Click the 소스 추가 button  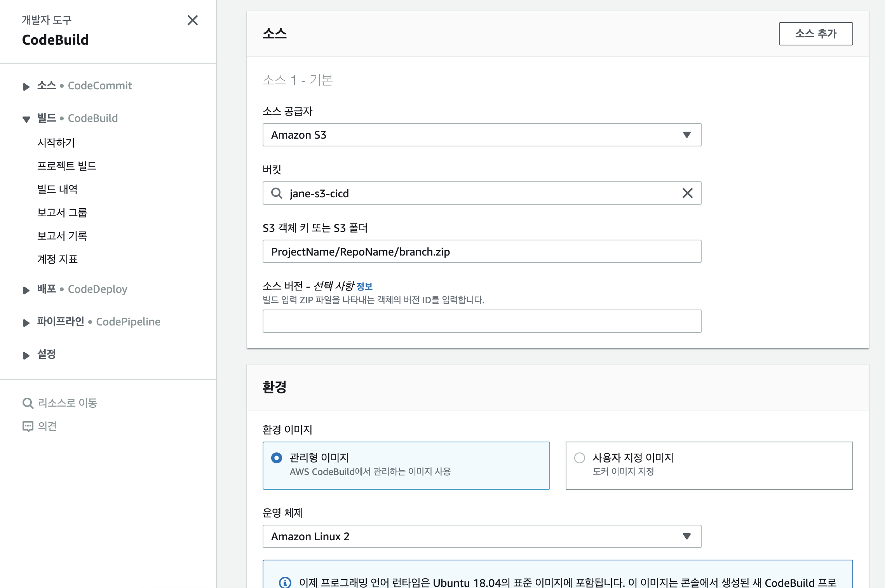[816, 34]
